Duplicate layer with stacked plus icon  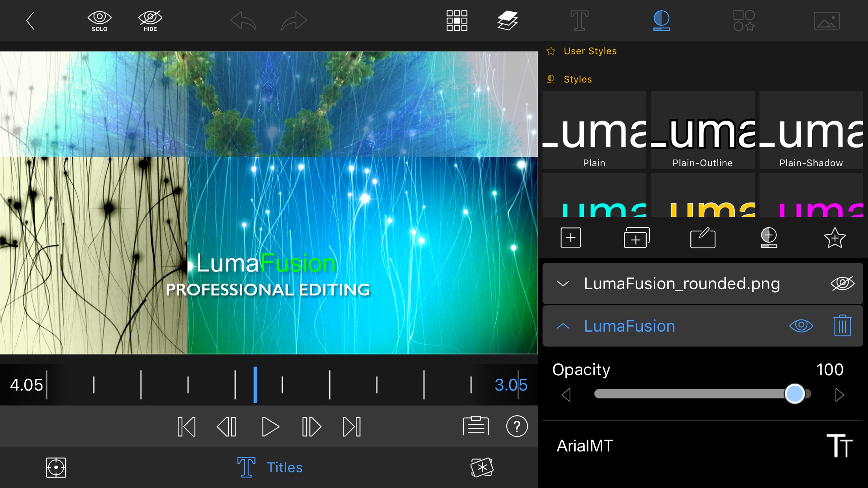[637, 238]
